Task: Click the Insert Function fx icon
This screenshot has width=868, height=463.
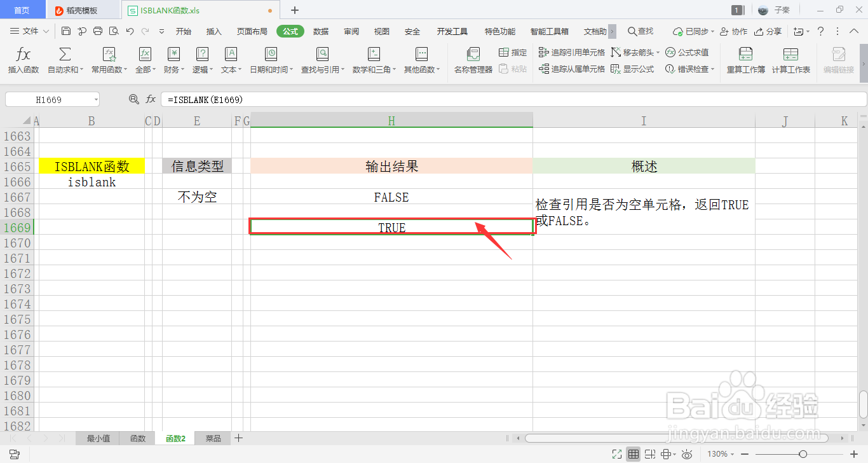Action: coord(23,54)
